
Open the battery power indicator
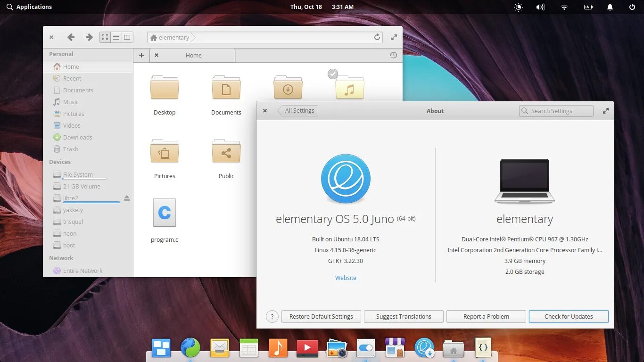588,7
